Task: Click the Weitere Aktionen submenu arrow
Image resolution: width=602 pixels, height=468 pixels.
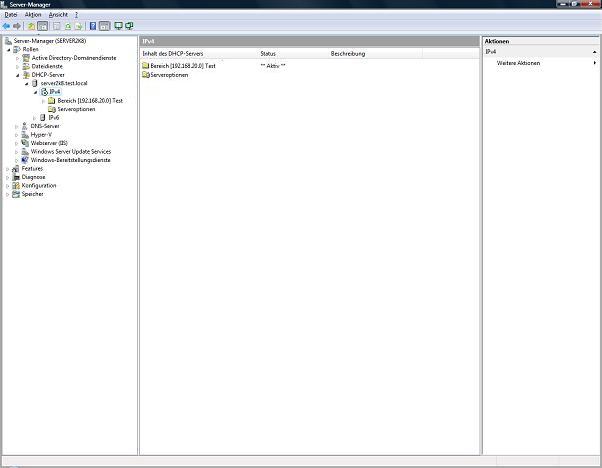Action: coord(595,63)
